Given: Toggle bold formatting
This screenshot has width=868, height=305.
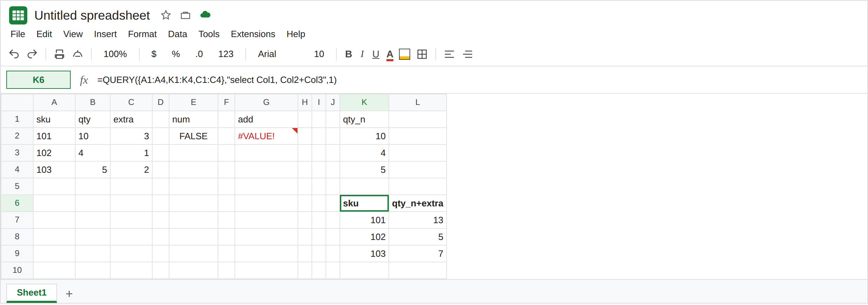Looking at the screenshot, I should 348,54.
